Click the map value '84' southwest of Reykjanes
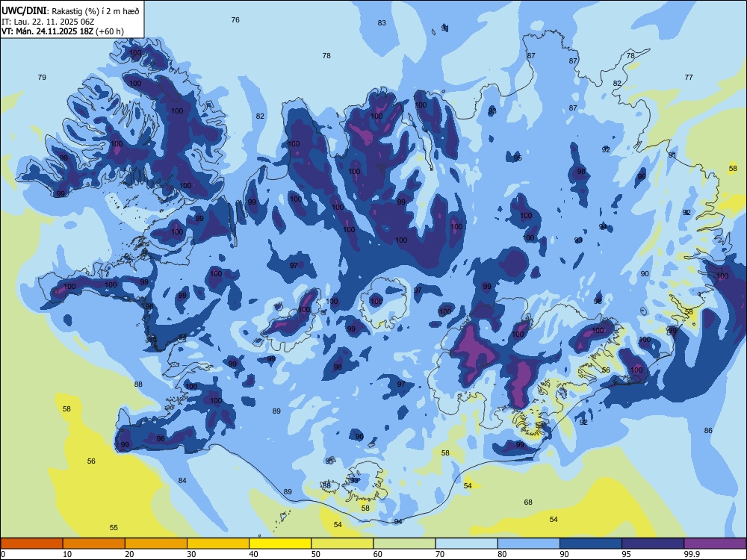Image resolution: width=747 pixels, height=560 pixels. [182, 480]
